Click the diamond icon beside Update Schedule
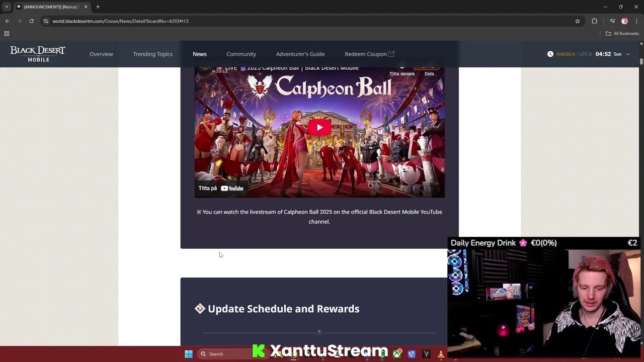Image resolution: width=644 pixels, height=362 pixels. 200,309
